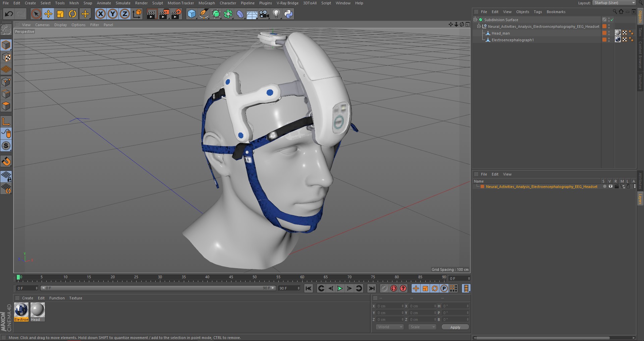
Task: Select the Head material thumbnail
Action: [x=38, y=310]
